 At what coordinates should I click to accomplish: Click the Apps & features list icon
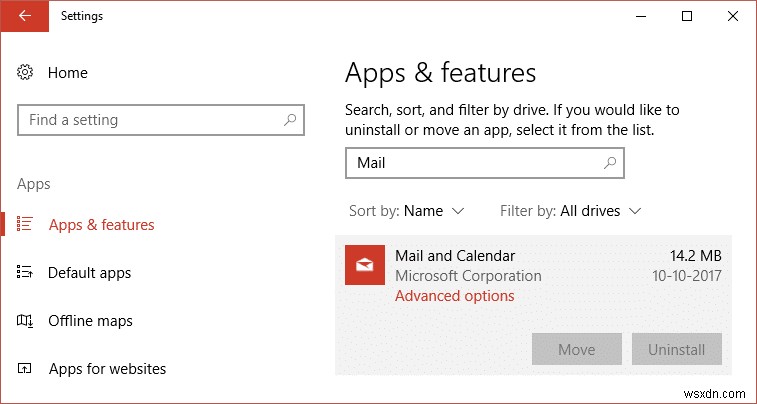tap(25, 223)
